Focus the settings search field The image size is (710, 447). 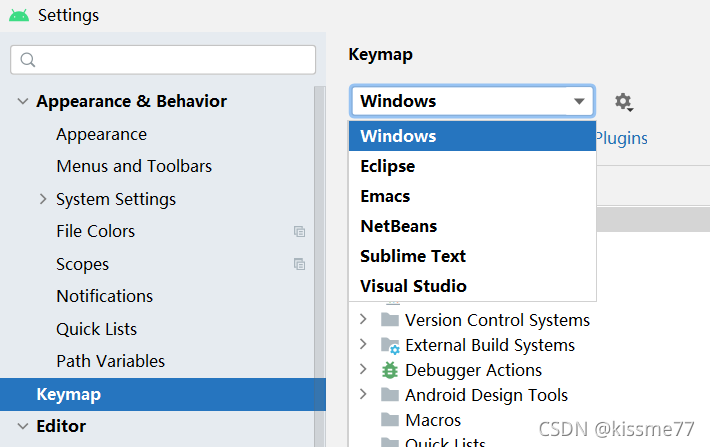(163, 60)
